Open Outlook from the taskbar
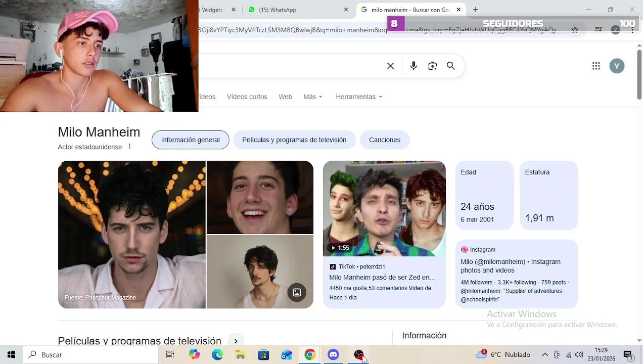The width and height of the screenshot is (643, 364). tap(287, 355)
